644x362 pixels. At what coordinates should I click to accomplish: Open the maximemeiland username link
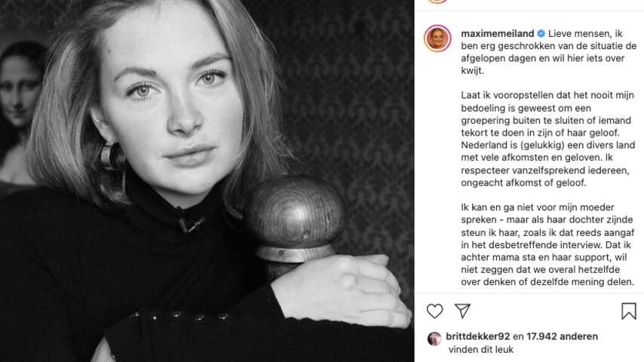(x=498, y=33)
